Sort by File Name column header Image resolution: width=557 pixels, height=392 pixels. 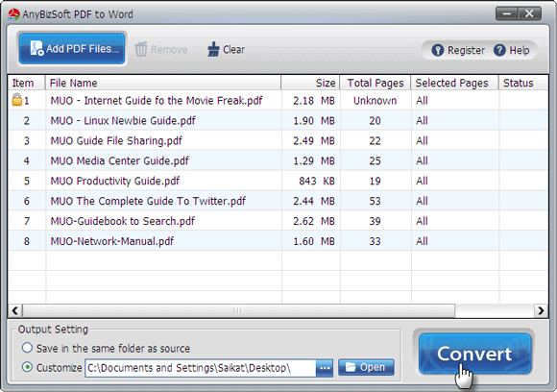coord(163,83)
